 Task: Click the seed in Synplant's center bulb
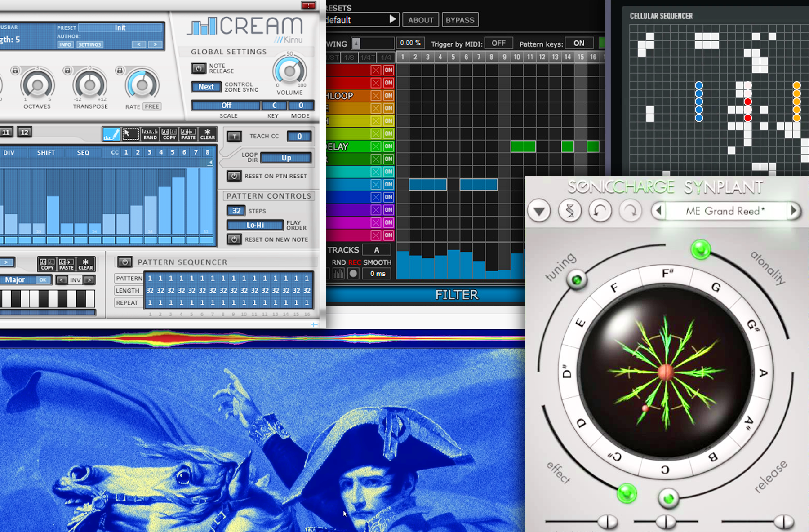click(666, 372)
